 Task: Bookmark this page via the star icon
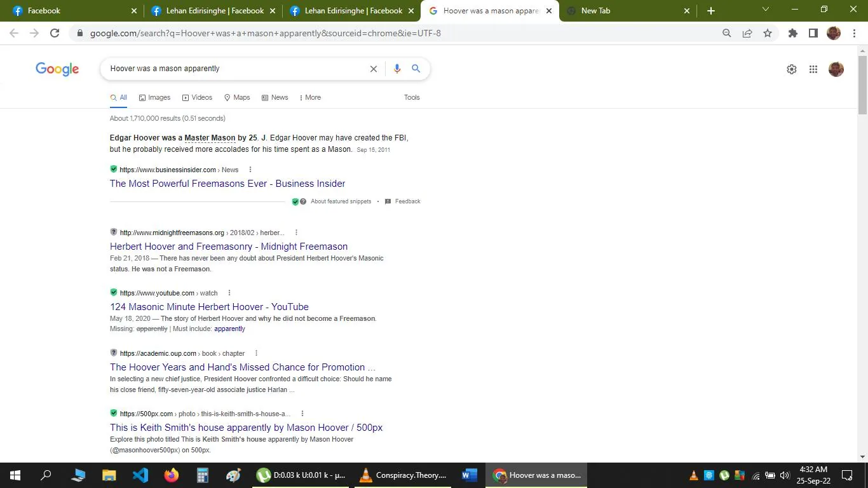(x=768, y=32)
